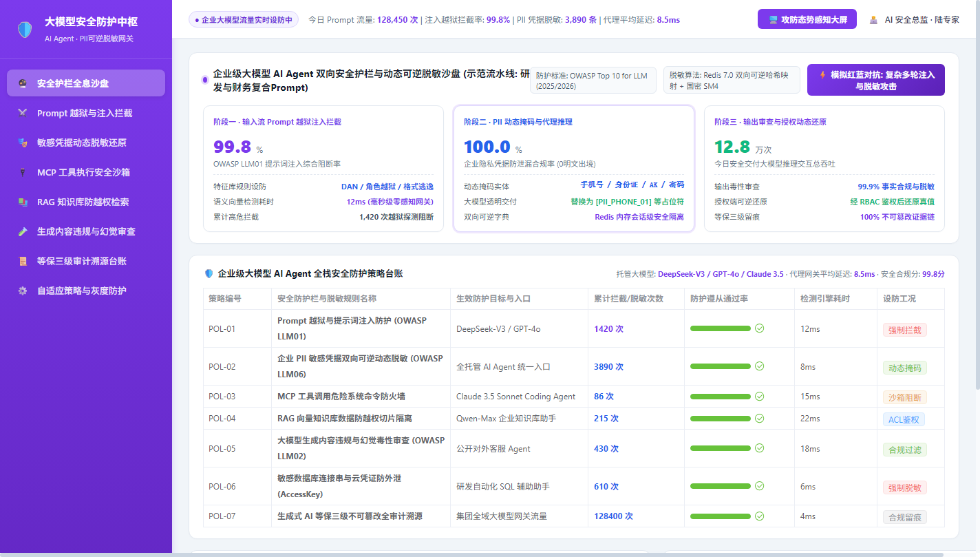Click the 合规留痕 status tag
Screen dimensions: 980x557
904,517
